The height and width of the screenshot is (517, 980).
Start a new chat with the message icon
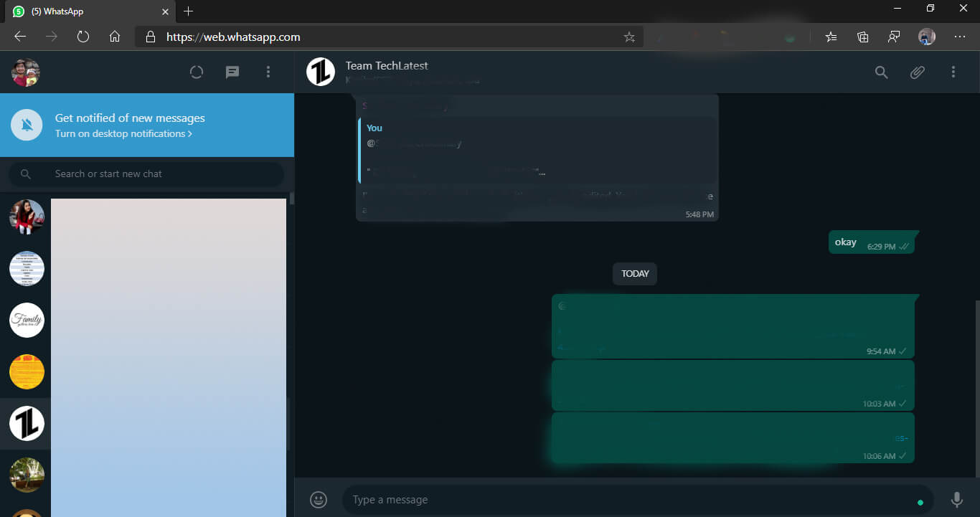click(x=232, y=72)
